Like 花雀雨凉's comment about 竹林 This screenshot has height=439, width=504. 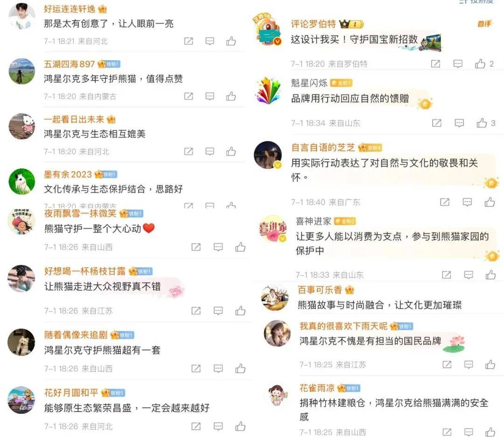(490, 432)
